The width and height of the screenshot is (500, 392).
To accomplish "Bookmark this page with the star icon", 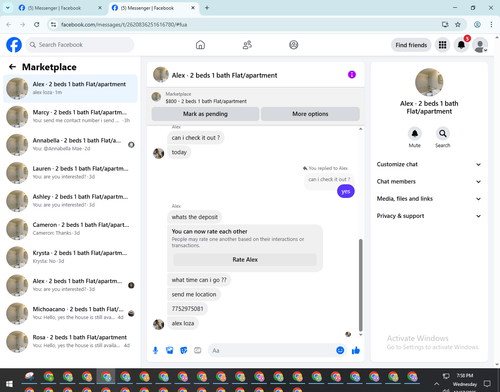I will click(x=458, y=24).
